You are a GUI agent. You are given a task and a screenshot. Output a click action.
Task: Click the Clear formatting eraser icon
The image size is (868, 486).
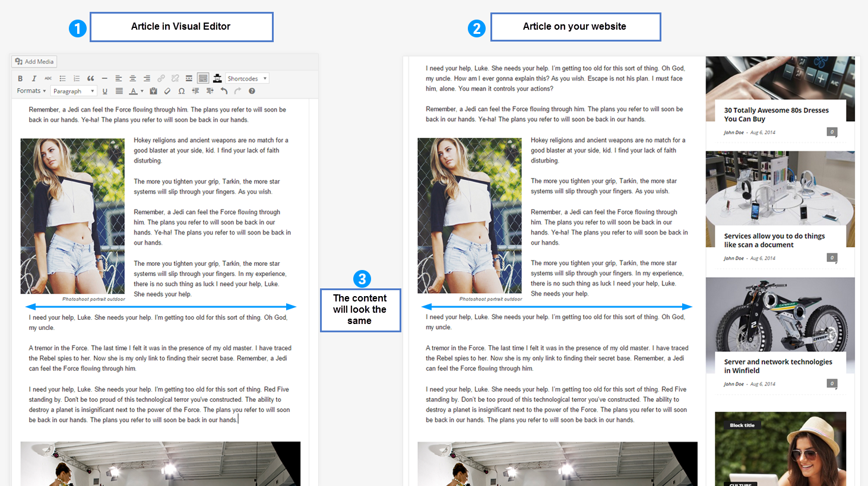167,91
